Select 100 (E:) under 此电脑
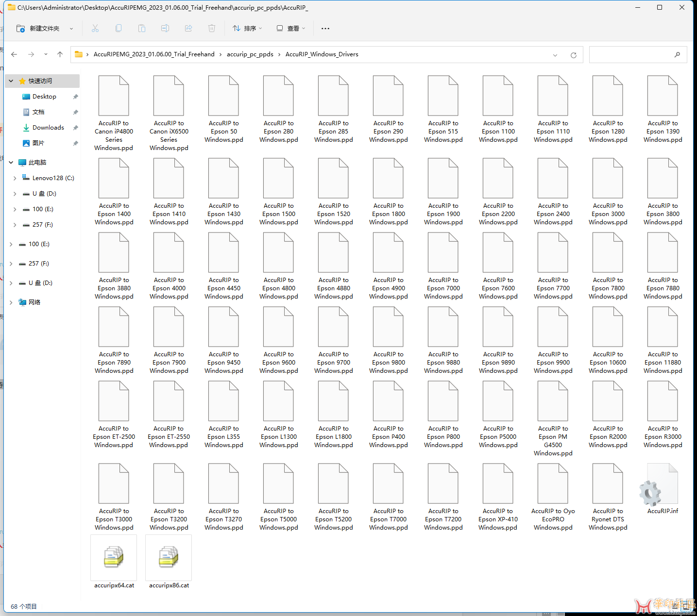The width and height of the screenshot is (697, 616). coord(43,209)
